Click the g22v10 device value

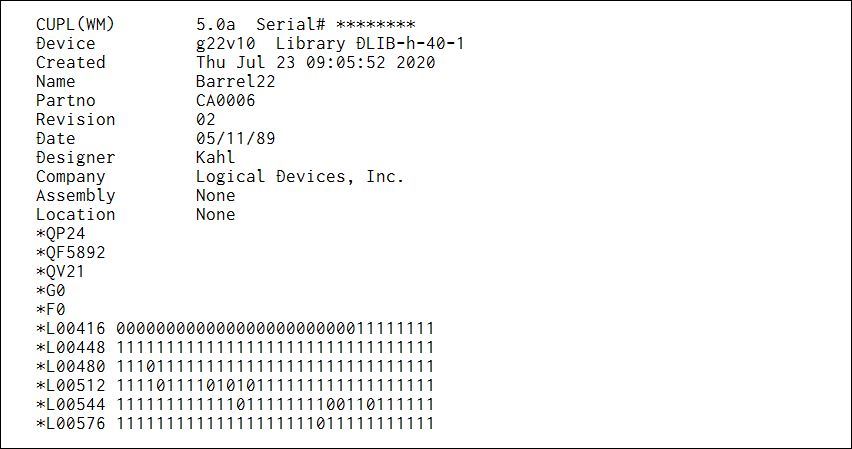(x=225, y=43)
